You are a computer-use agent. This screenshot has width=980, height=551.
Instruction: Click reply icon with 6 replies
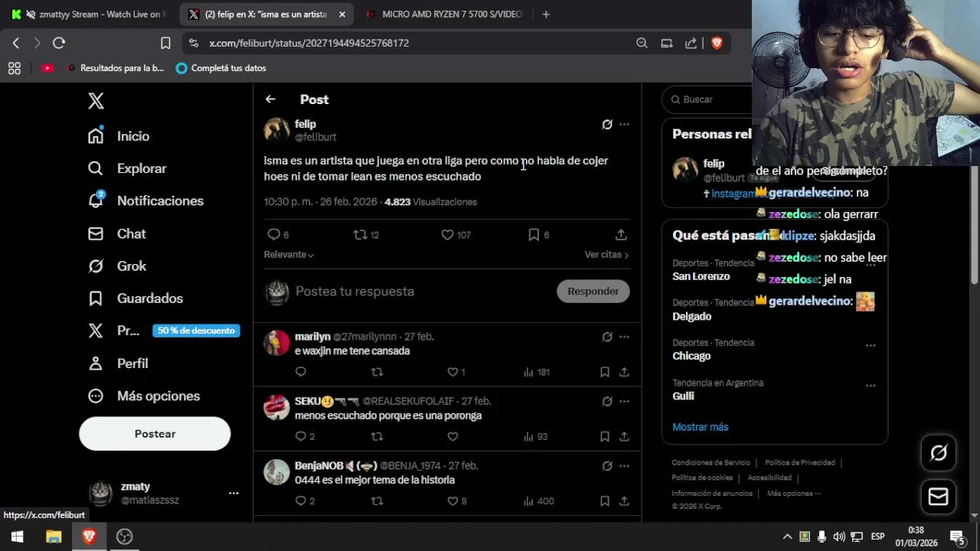point(277,235)
